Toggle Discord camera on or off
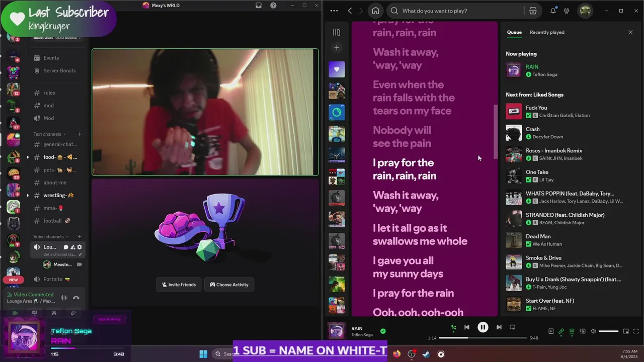This screenshot has width=644, height=362. click(15, 313)
